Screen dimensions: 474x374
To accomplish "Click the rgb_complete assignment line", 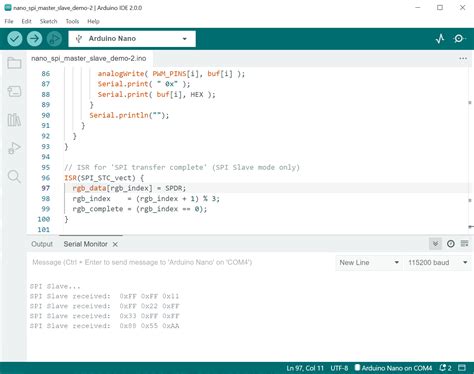I will (140, 209).
